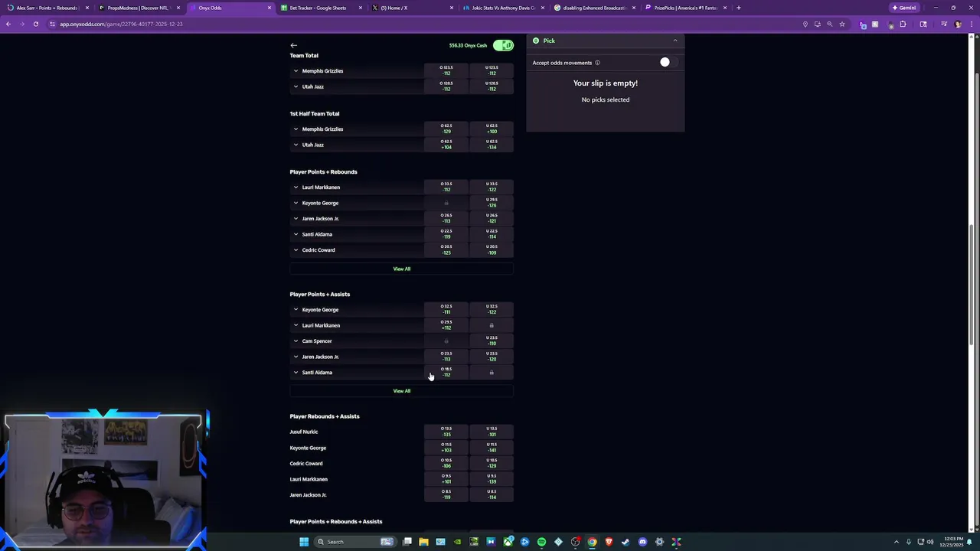
Task: Open the Chrome profile avatar
Action: pos(958,24)
